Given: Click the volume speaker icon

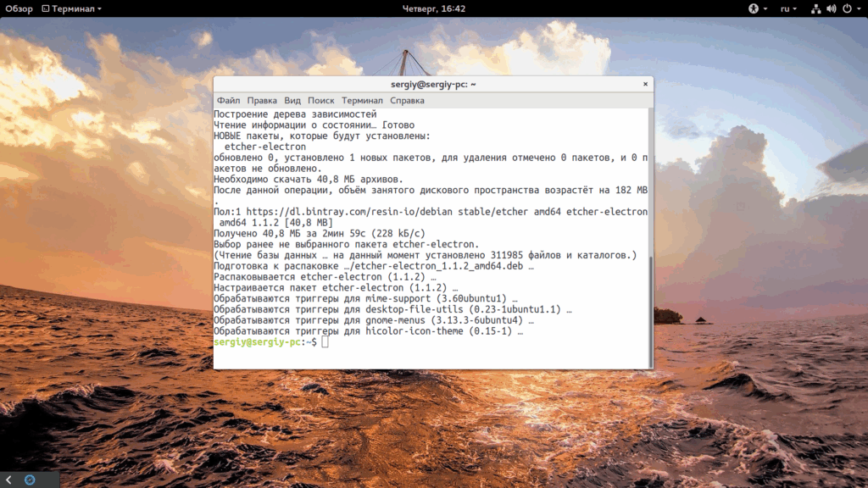Looking at the screenshot, I should coord(831,8).
